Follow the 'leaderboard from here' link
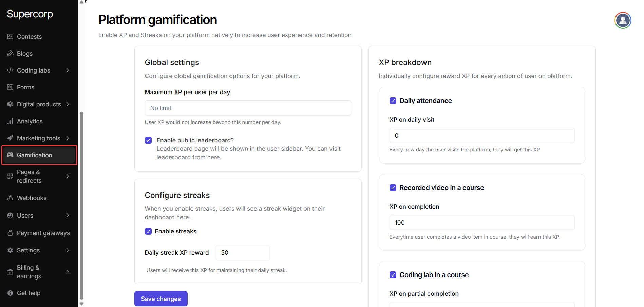 point(188,157)
